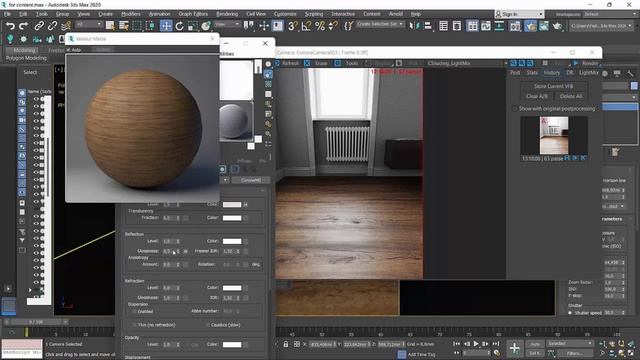The image size is (640, 360).
Task: Open the project path dropdown
Action: click(601, 26)
